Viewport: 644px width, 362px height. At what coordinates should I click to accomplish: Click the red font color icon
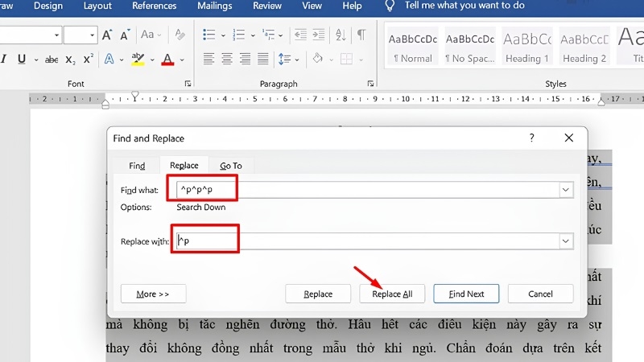click(x=167, y=60)
